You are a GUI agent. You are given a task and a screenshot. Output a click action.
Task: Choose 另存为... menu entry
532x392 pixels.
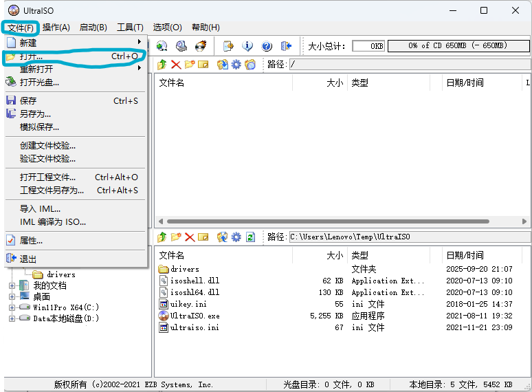coord(75,114)
